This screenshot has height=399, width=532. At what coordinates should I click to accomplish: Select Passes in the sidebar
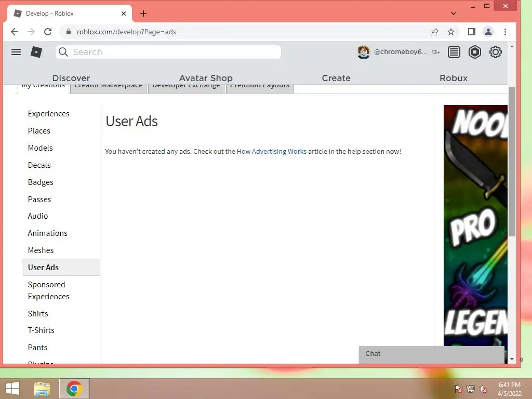point(39,199)
